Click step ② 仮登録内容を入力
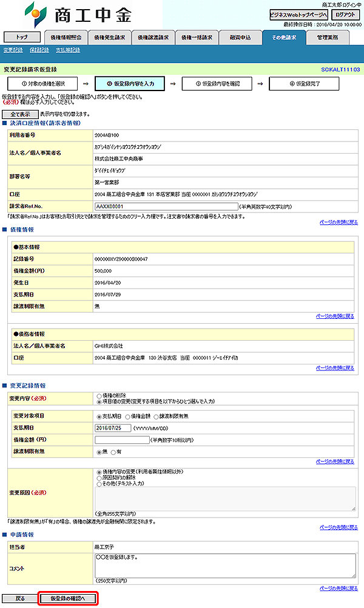Viewport: 364px width, 608px height. click(130, 84)
